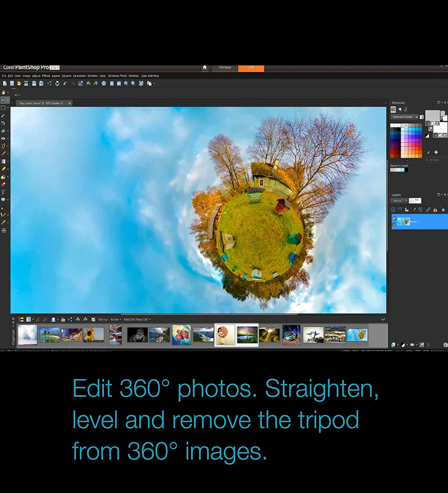Select the Text tool
Viewport: 448px width, 493px height.
pyautogui.click(x=3, y=192)
